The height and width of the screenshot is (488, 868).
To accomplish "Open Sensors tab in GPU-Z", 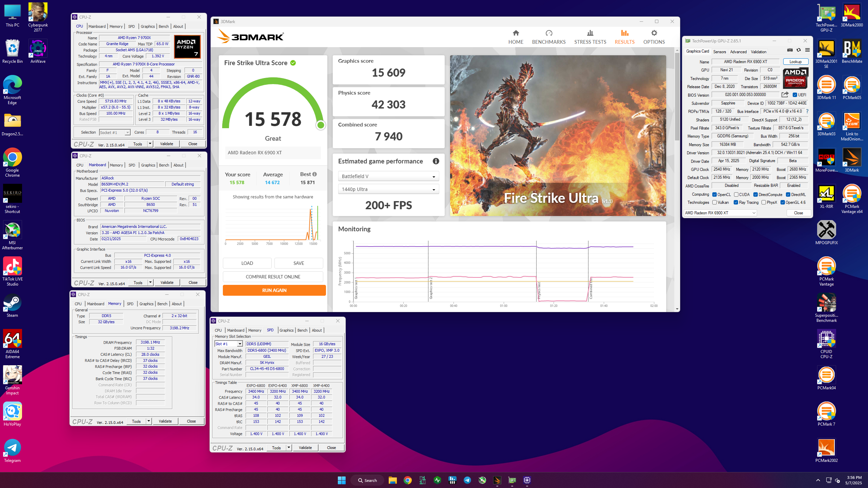I will 719,52.
